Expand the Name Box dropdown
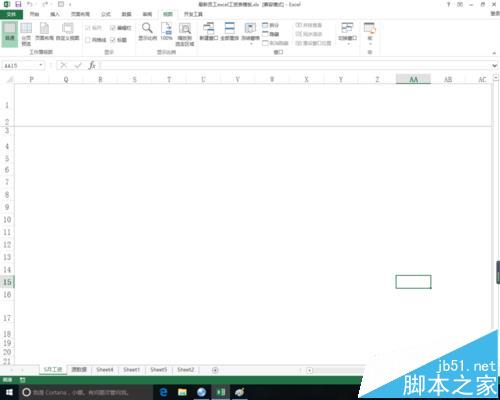The height and width of the screenshot is (400, 500). click(x=41, y=65)
